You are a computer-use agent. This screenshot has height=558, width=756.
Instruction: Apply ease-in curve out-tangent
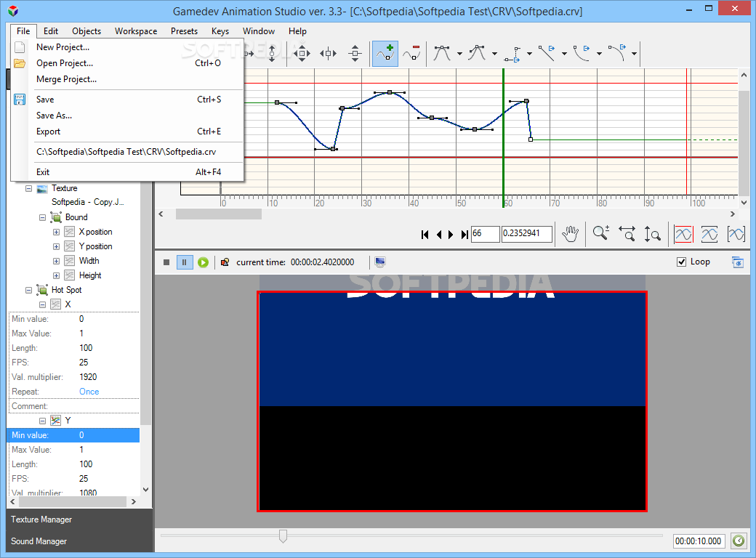[582, 54]
